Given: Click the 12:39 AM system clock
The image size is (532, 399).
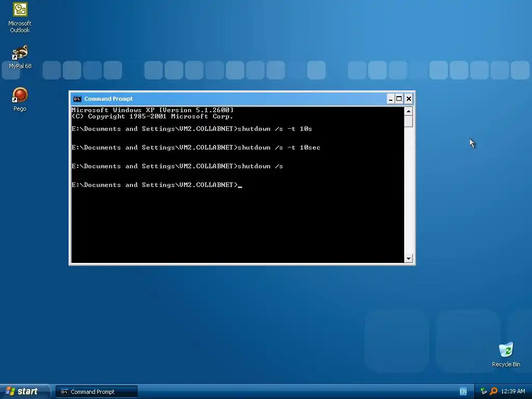Looking at the screenshot, I should tap(513, 391).
